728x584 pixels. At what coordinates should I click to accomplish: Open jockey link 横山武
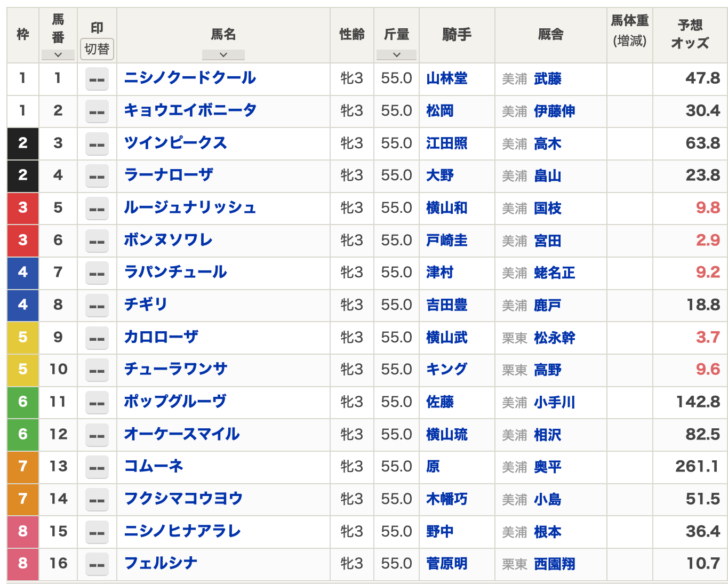pyautogui.click(x=446, y=338)
